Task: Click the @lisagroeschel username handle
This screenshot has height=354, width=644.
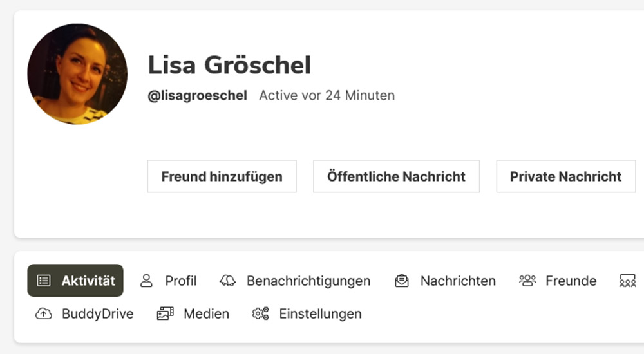Action: [x=197, y=96]
